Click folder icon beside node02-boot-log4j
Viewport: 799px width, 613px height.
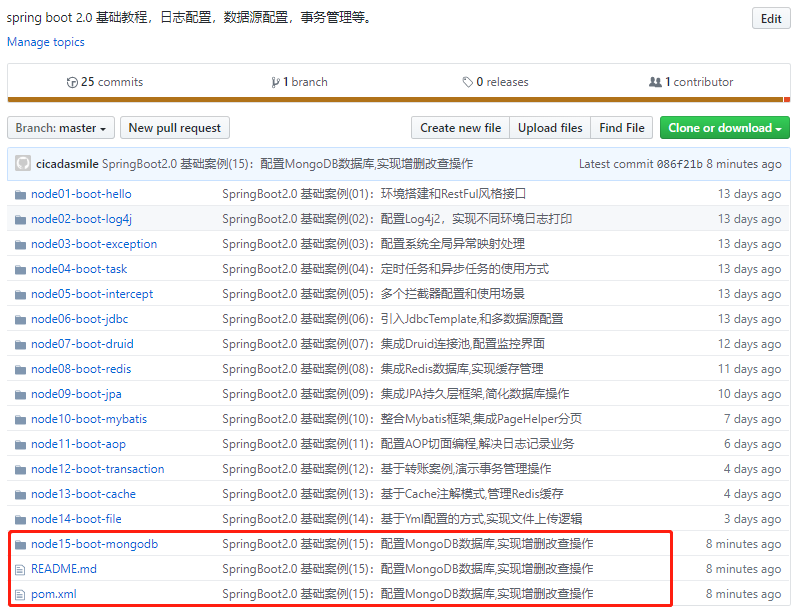(x=20, y=220)
